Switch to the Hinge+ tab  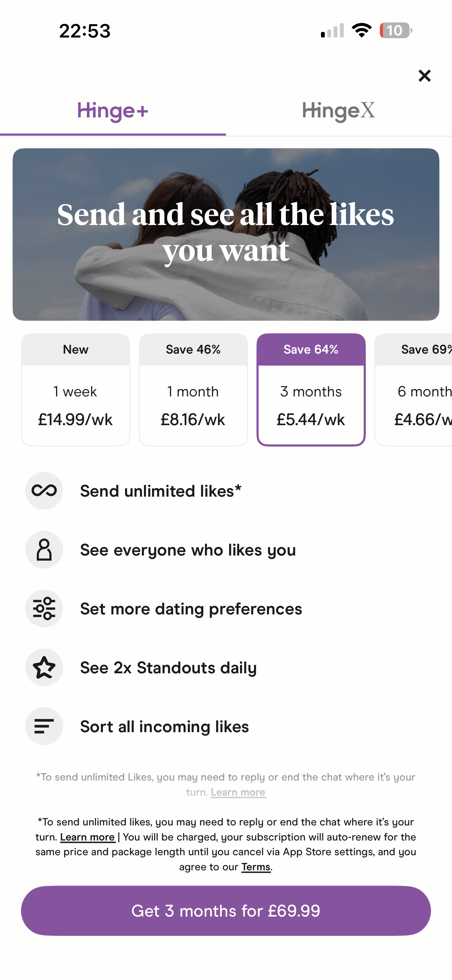tap(112, 111)
